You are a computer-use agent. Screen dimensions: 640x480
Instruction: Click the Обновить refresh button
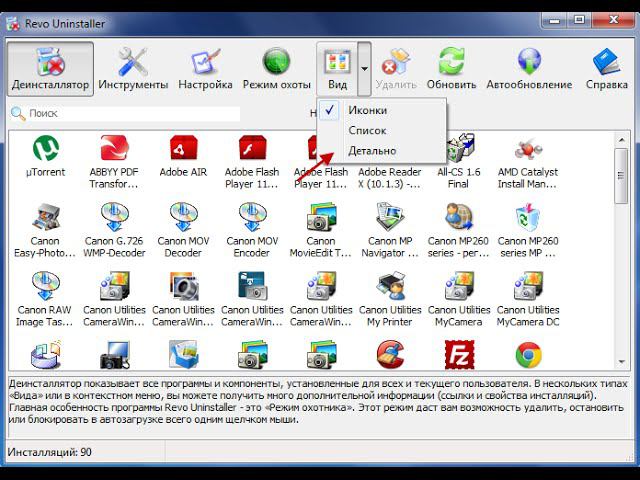point(451,69)
